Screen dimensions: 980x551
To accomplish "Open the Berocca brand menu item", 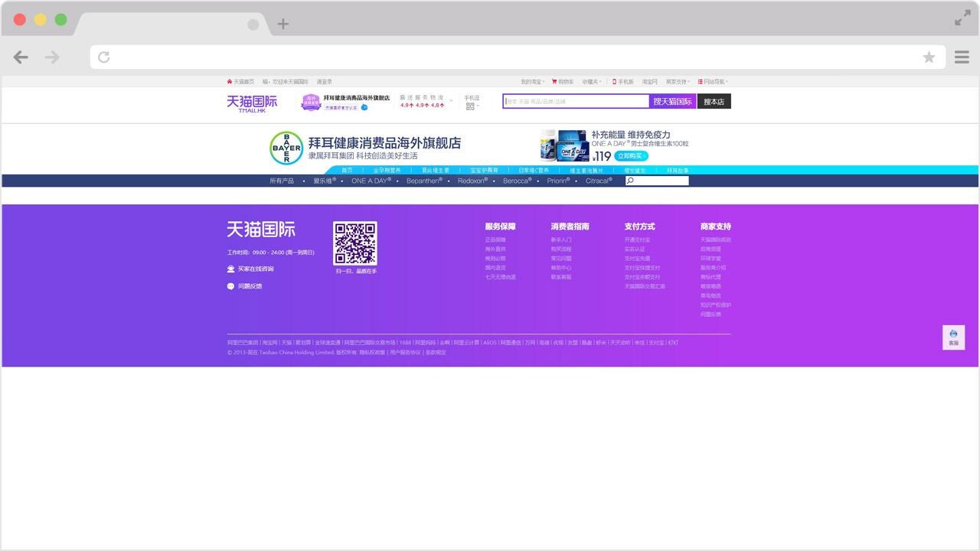I will [x=518, y=181].
